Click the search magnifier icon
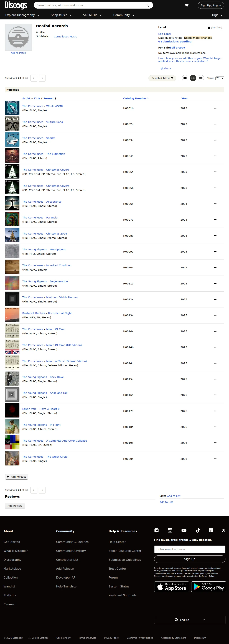The width and height of the screenshot is (229, 644). point(147,5)
